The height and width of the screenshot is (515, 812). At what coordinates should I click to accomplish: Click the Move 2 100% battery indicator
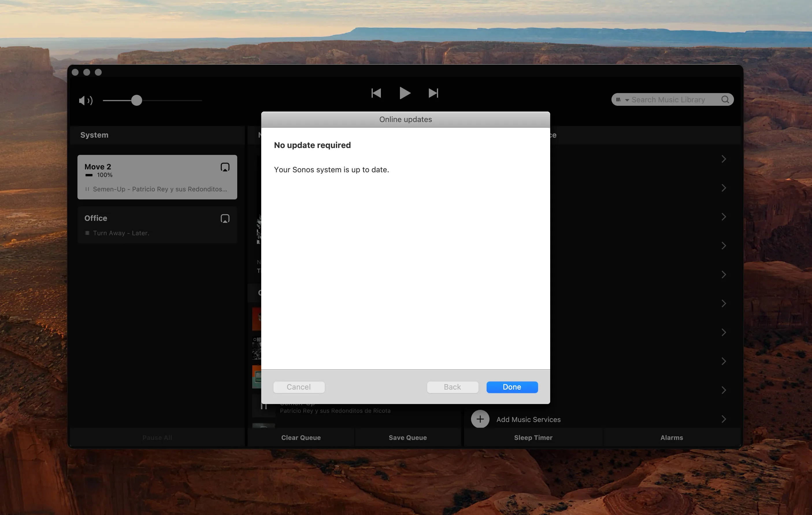[99, 175]
